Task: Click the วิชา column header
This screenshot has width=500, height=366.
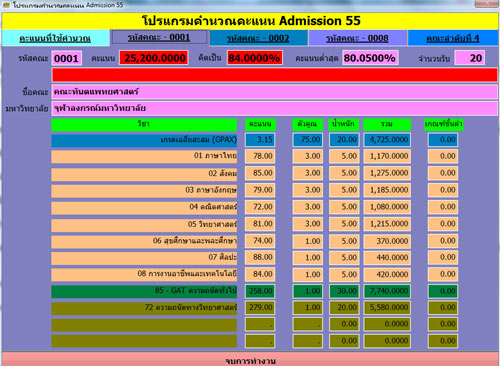Action: [x=144, y=124]
